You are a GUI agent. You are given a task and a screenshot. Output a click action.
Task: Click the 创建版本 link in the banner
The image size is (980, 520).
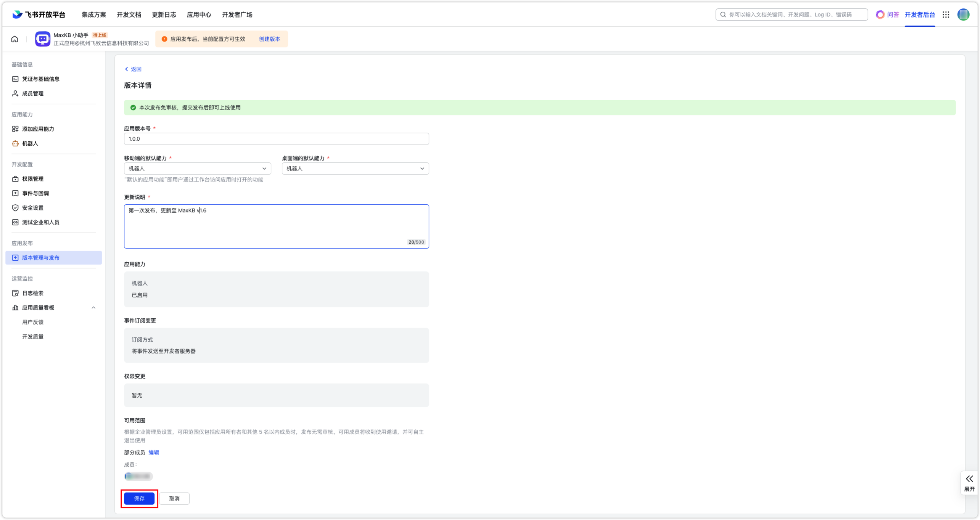point(269,39)
